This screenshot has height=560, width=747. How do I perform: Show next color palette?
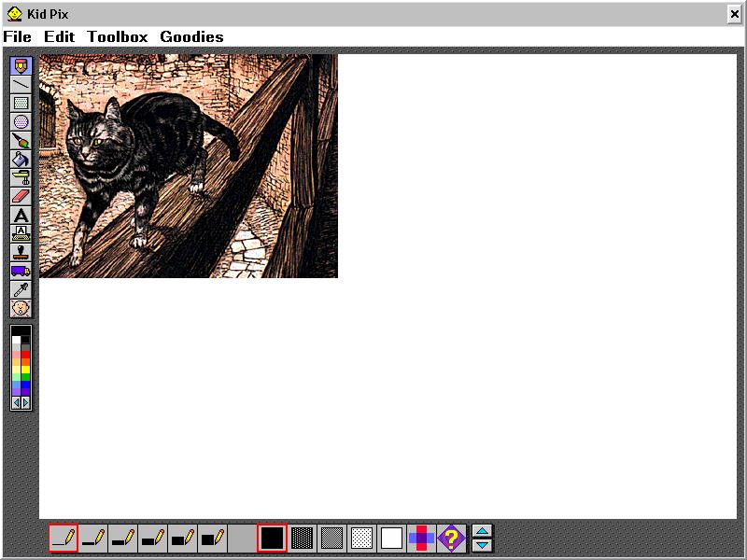coord(26,403)
